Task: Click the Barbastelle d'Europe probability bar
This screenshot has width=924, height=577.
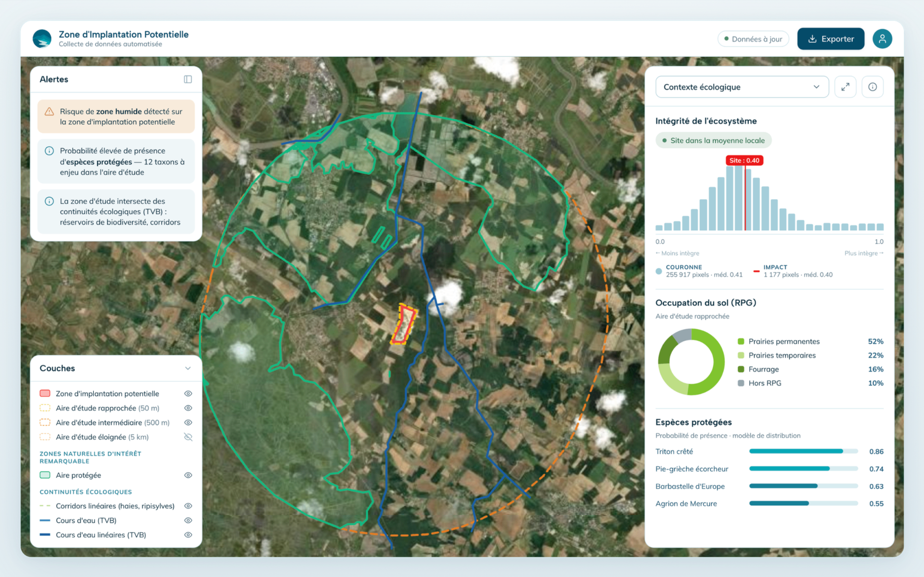Action: [x=803, y=486]
